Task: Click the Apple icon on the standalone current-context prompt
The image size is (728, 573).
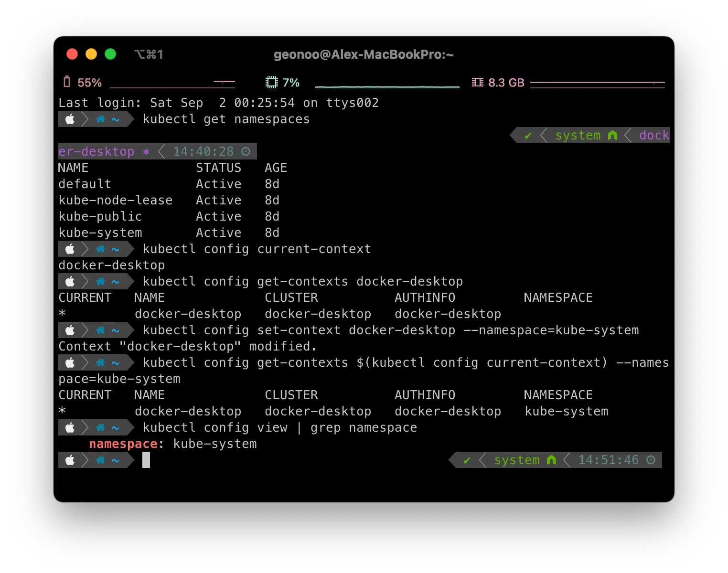Action: (x=70, y=249)
